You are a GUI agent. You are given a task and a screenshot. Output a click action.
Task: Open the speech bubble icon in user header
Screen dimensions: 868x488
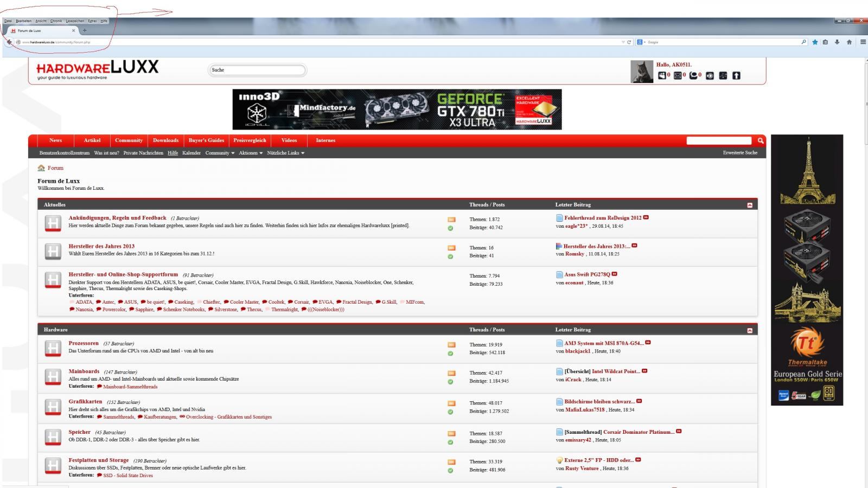pos(693,75)
